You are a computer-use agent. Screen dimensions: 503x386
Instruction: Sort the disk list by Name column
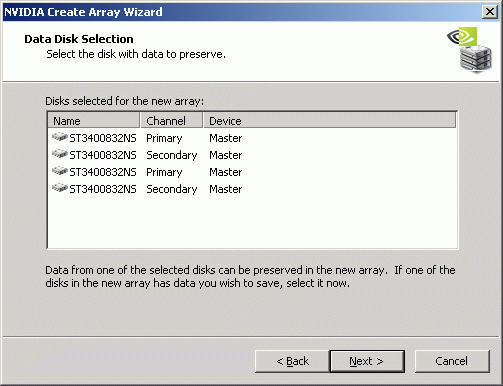click(94, 121)
